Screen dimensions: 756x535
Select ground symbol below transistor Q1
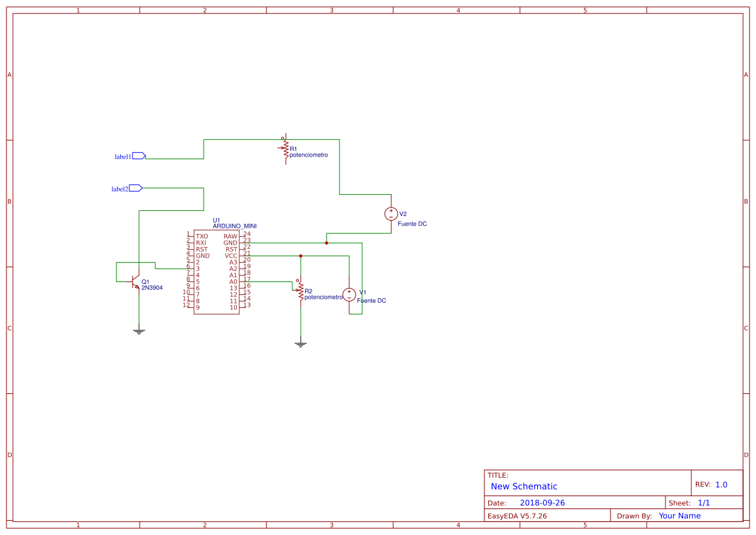[x=139, y=331]
